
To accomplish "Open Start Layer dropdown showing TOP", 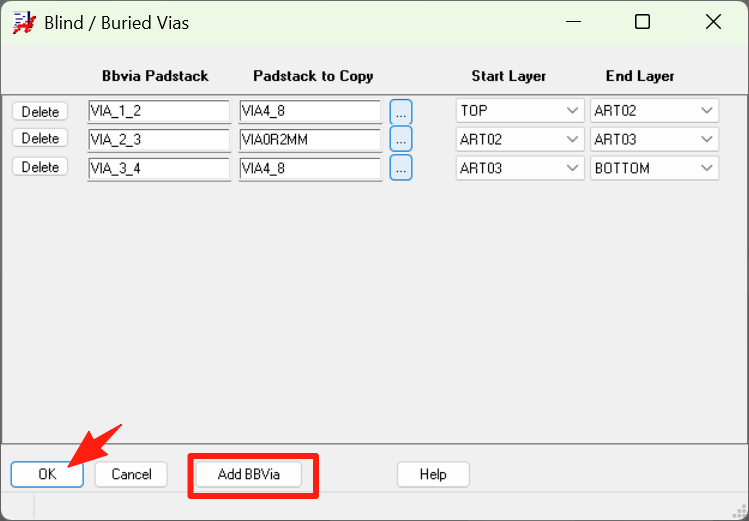I will 520,111.
